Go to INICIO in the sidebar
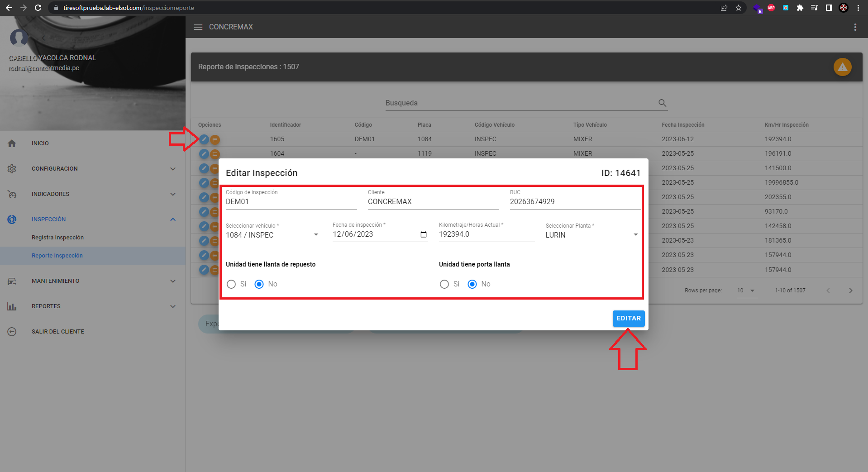The height and width of the screenshot is (472, 868). point(40,143)
